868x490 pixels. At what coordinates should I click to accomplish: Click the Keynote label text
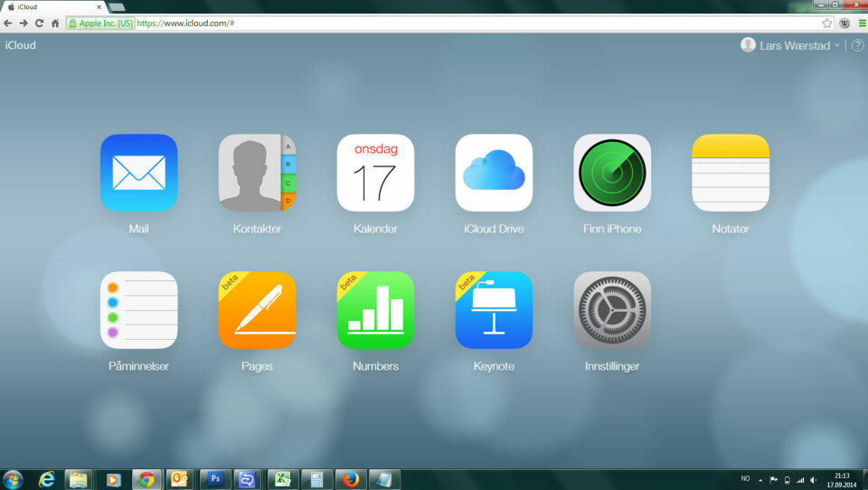(x=494, y=366)
